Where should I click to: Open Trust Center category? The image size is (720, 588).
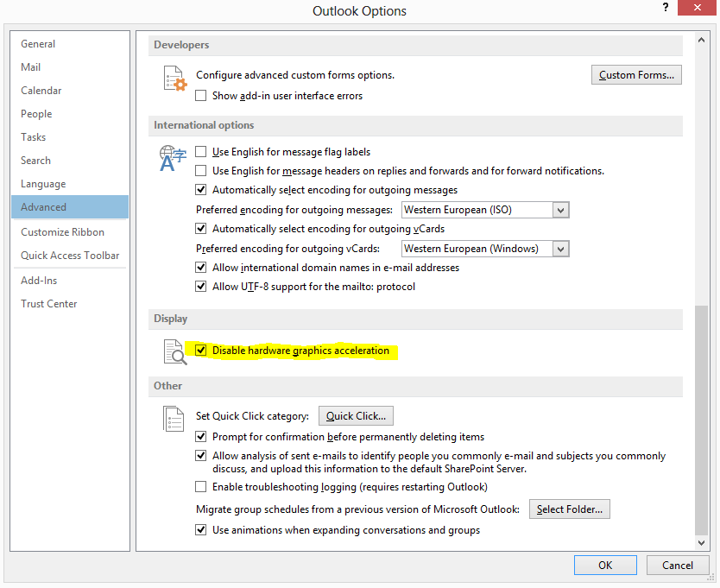click(x=70, y=304)
